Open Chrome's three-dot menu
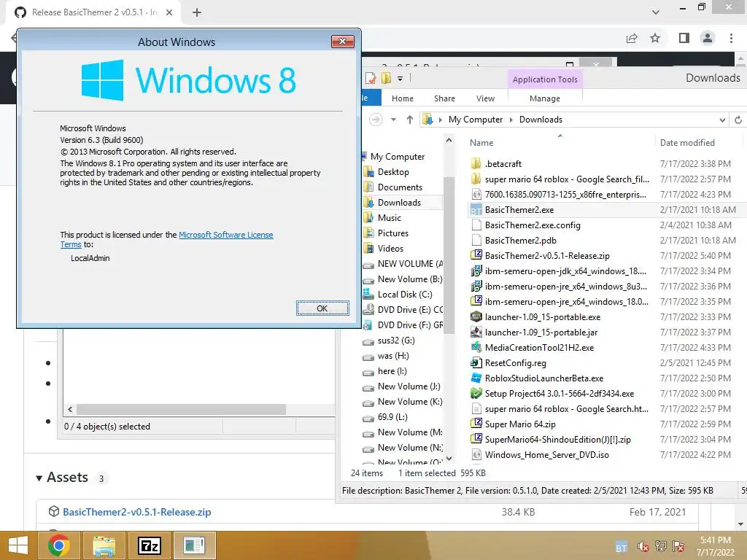 pos(731,38)
